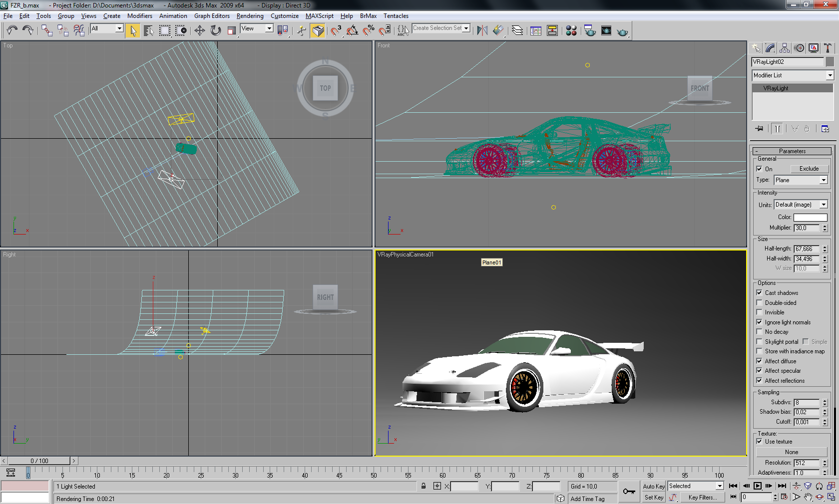Switch to the Hierarchy panel icon
The image size is (839, 504).
785,48
